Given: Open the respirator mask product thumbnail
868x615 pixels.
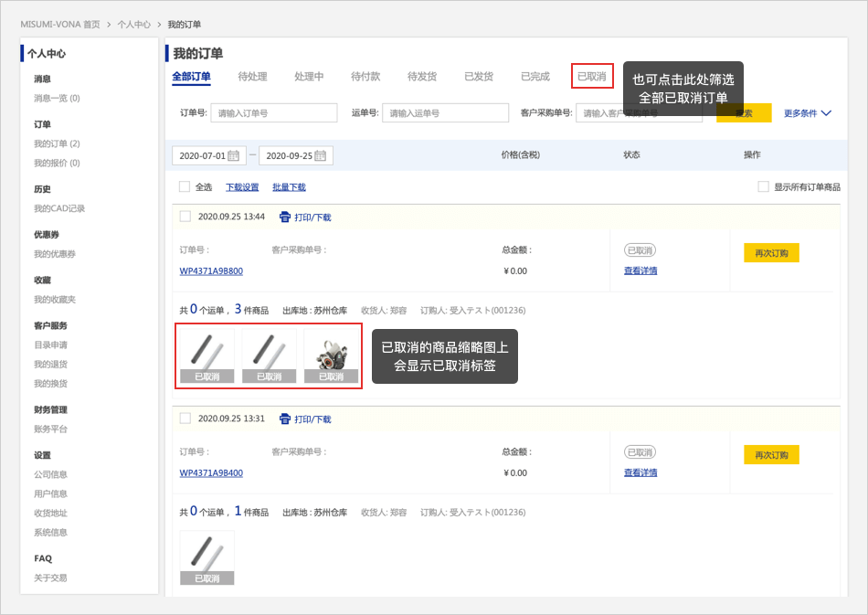Looking at the screenshot, I should [x=330, y=356].
